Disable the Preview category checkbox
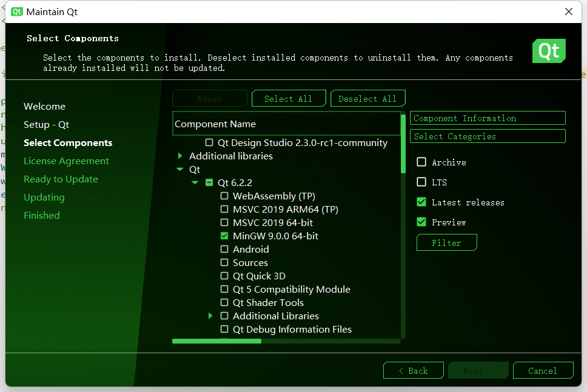Screen dimensions: 587x392 click(x=421, y=222)
